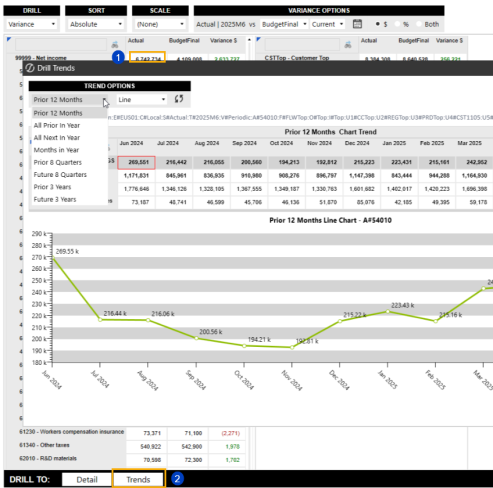Click the Nov 2024 point on line chart
Image resolution: width=493 pixels, height=488 pixels.
(292, 347)
